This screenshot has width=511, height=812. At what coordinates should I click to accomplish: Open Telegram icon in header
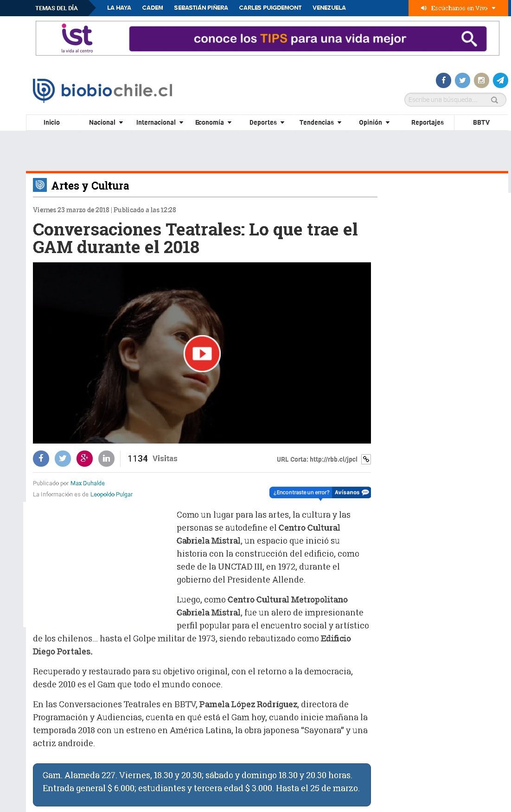(500, 80)
